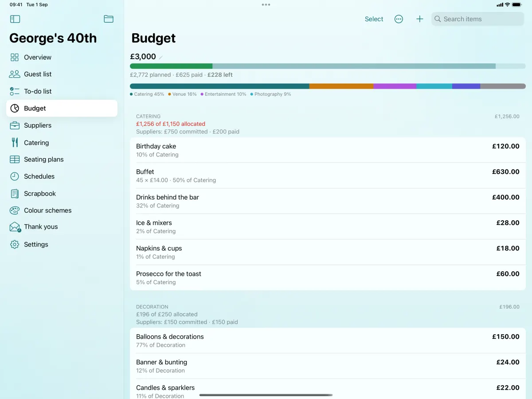This screenshot has height=399, width=532.
Task: Add a new budget item with plus
Action: [x=420, y=19]
